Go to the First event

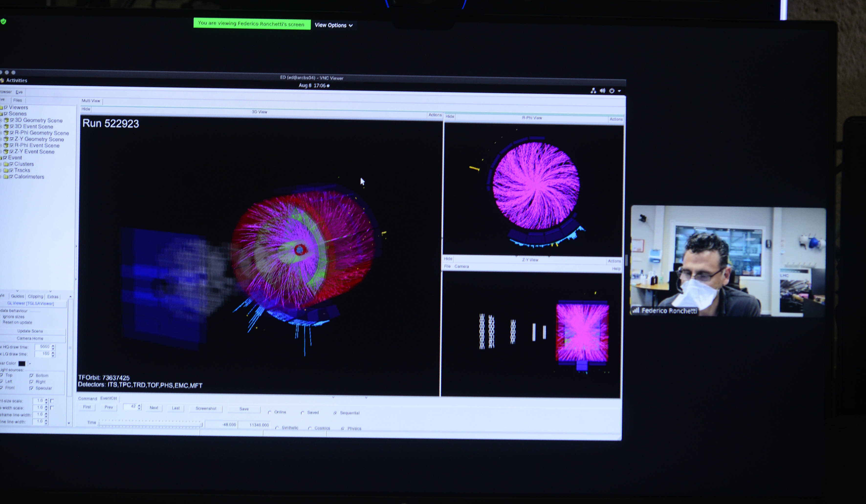[87, 407]
